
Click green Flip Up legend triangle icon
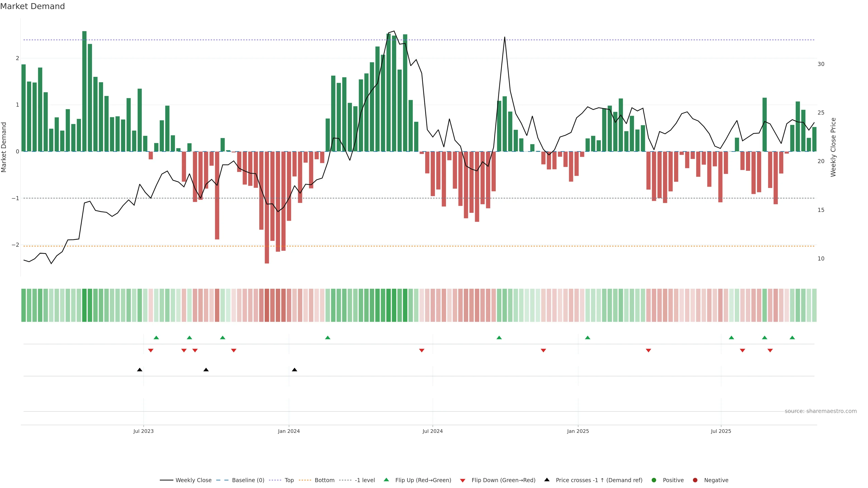[x=387, y=480]
